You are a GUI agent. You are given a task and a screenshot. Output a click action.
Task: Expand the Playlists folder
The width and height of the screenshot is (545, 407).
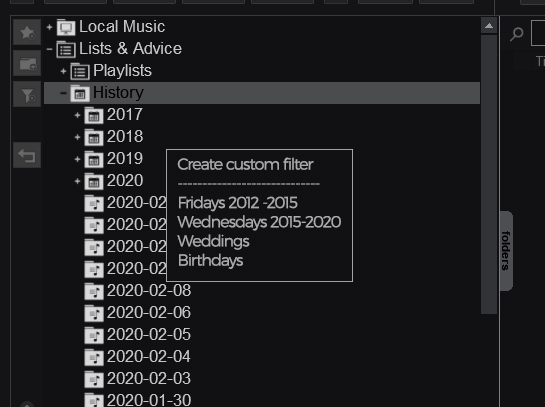tap(63, 71)
